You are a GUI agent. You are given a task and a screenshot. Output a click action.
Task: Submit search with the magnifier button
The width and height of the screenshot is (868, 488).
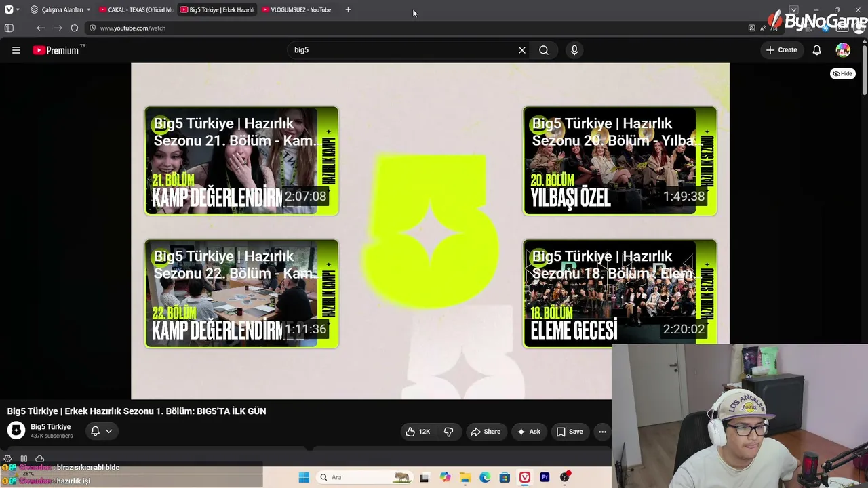click(544, 50)
